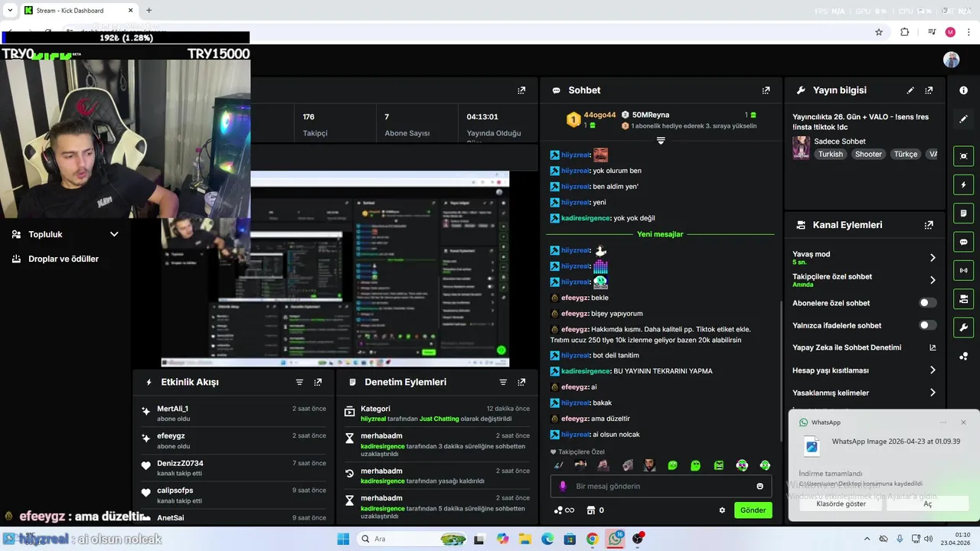Image resolution: width=980 pixels, height=551 pixels.
Task: Open Chrome from Windows taskbar
Action: point(593,539)
